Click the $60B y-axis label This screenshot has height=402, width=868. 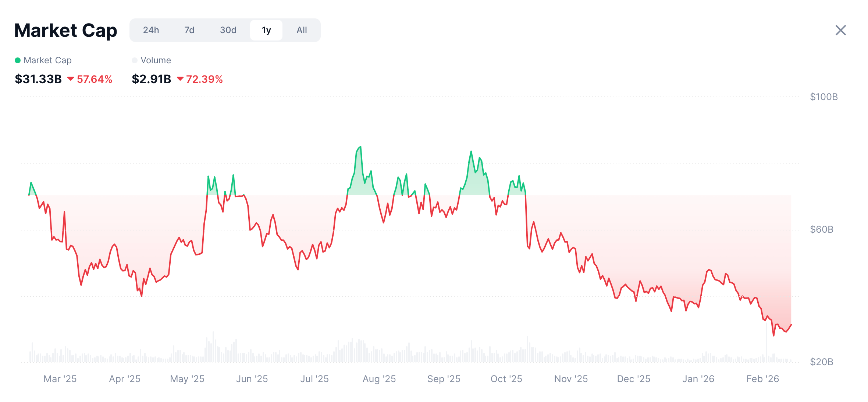(821, 229)
